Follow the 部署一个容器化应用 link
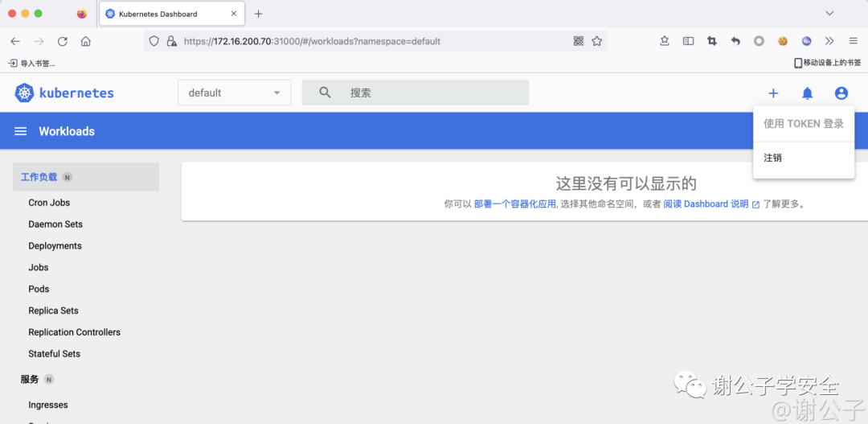This screenshot has height=424, width=868. coord(515,204)
